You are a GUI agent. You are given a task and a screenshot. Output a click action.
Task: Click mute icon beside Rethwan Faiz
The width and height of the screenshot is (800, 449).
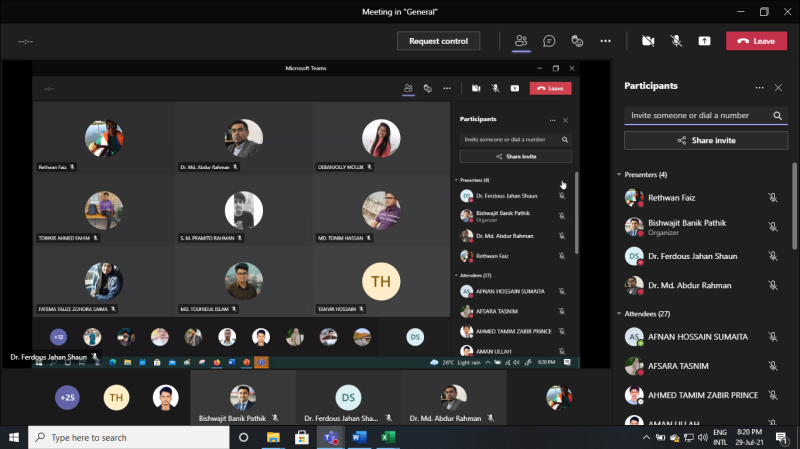[x=772, y=198]
